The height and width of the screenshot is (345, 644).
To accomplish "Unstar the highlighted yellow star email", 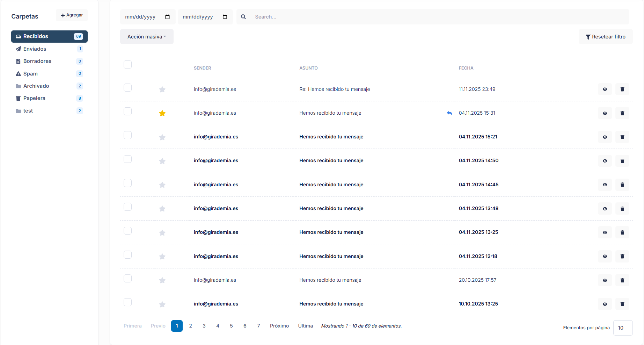I will pyautogui.click(x=162, y=113).
